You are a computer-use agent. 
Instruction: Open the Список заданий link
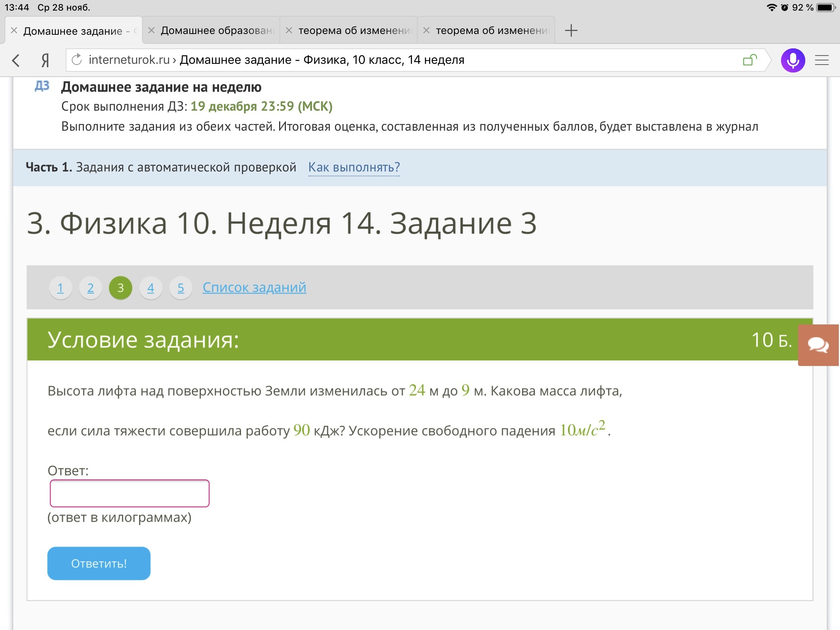(x=254, y=287)
